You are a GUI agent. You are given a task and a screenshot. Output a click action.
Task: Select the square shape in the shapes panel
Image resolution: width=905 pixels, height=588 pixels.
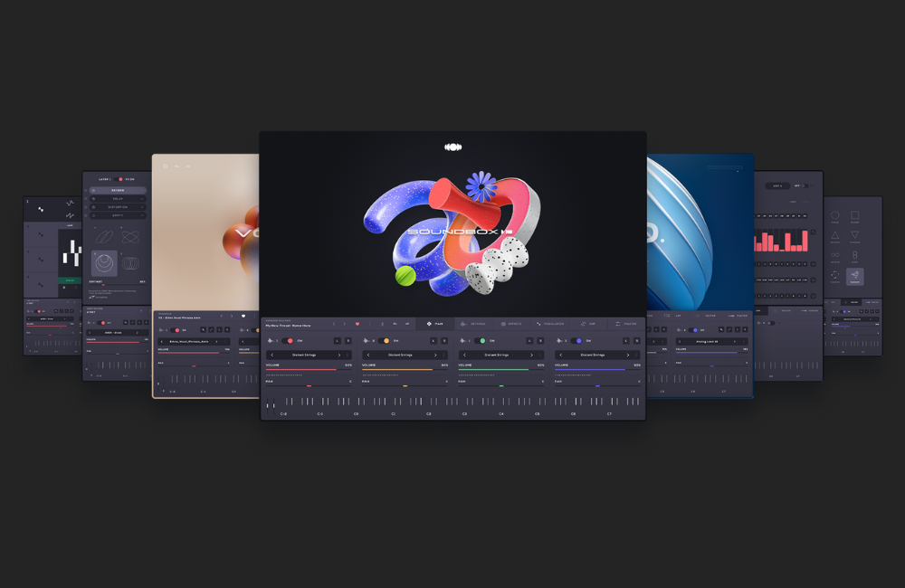pyautogui.click(x=855, y=216)
